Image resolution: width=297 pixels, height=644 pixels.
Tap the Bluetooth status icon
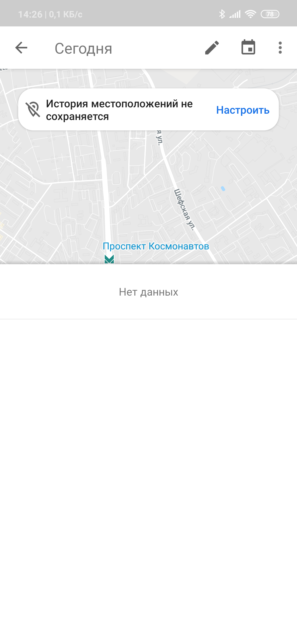pyautogui.click(x=222, y=14)
